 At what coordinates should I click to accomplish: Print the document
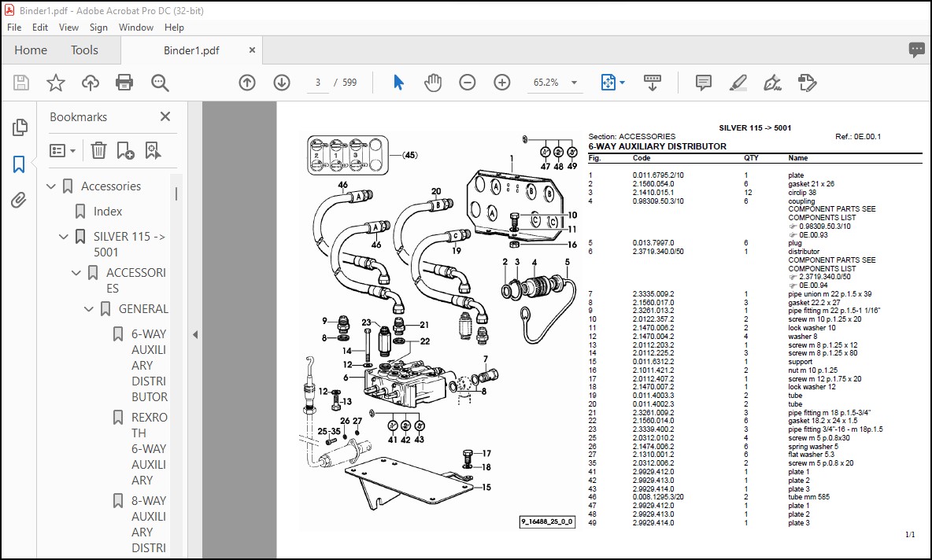[124, 83]
